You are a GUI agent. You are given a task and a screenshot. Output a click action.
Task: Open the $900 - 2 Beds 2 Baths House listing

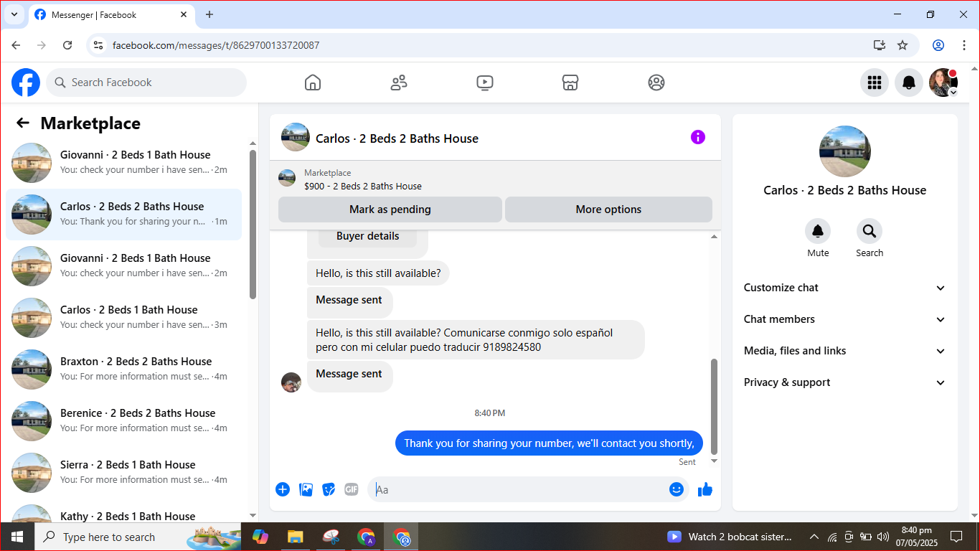tap(363, 186)
